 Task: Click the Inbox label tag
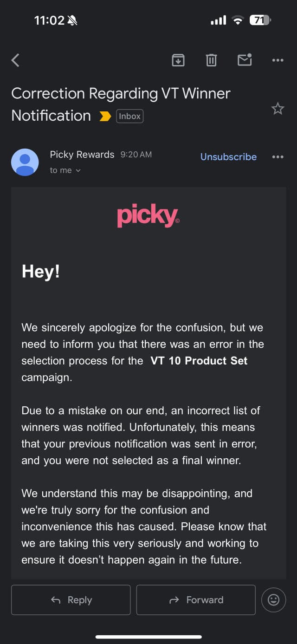tap(129, 116)
